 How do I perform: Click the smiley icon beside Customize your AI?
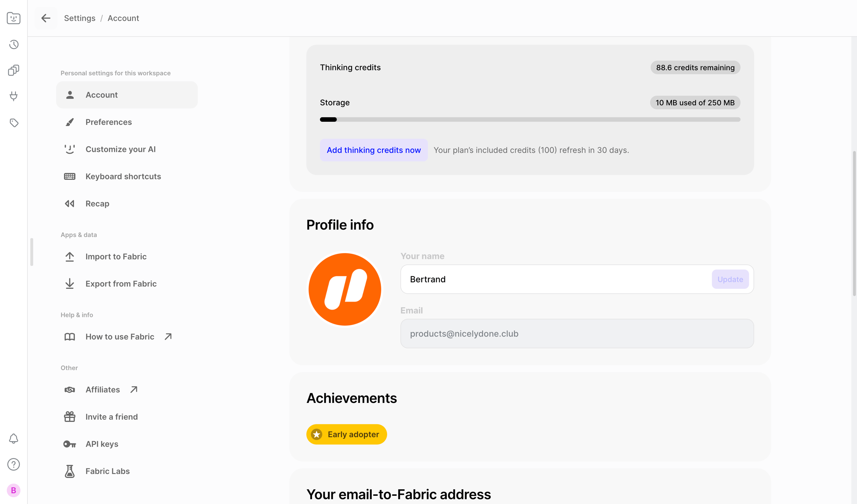pos(70,149)
